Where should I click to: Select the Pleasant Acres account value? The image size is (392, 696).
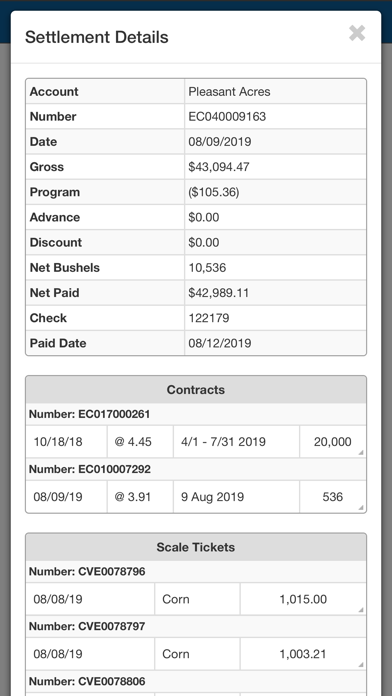(229, 92)
